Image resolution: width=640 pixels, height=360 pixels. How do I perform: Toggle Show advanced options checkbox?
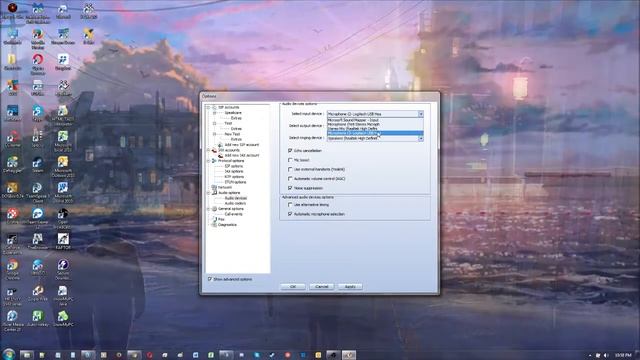[x=210, y=279]
